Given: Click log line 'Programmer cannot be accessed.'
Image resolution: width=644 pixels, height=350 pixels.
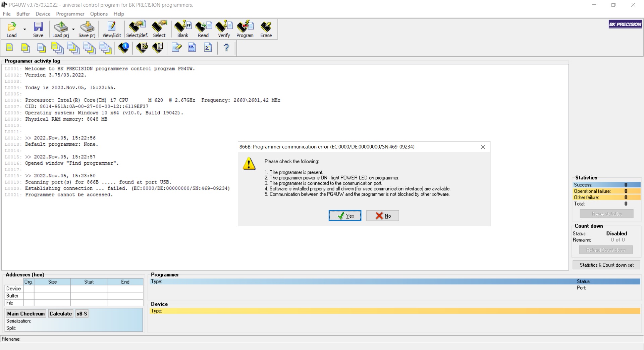Looking at the screenshot, I should (69, 195).
